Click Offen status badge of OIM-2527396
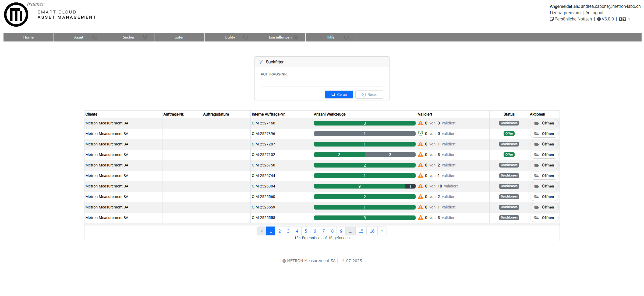Screen dimensions: 644x296 click(x=509, y=134)
